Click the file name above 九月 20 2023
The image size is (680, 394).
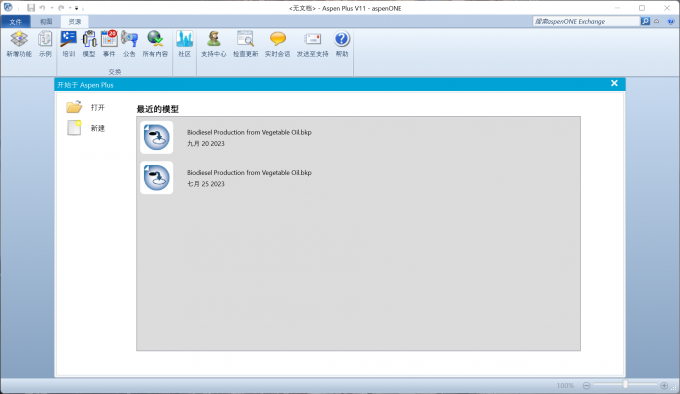coord(249,132)
